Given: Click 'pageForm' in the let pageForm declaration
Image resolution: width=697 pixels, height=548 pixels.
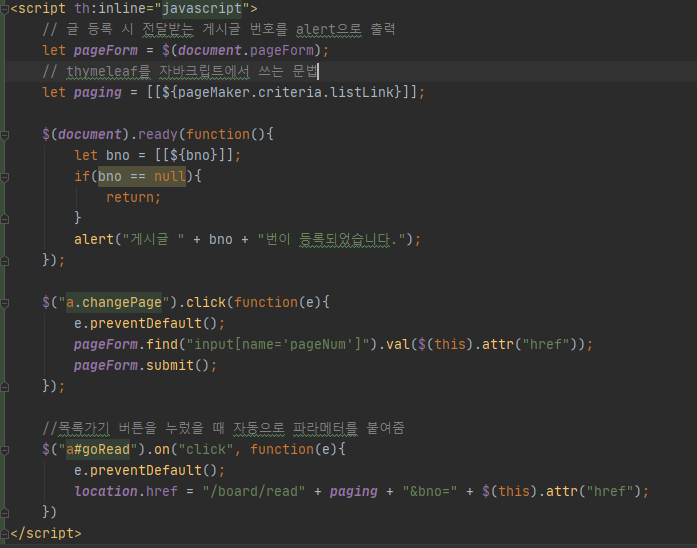Looking at the screenshot, I should point(106,51).
